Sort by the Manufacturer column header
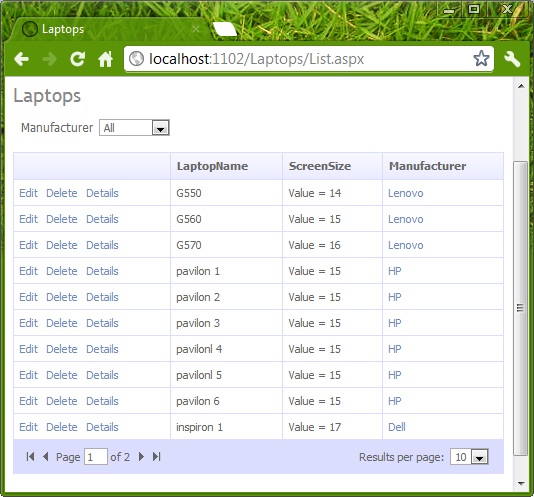 [x=428, y=166]
